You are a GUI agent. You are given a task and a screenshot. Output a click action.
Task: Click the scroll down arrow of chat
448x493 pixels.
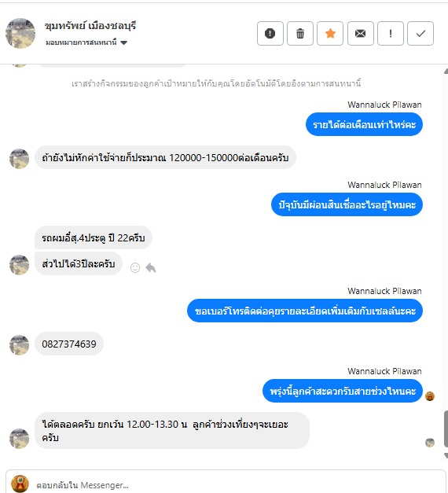[x=446, y=455]
